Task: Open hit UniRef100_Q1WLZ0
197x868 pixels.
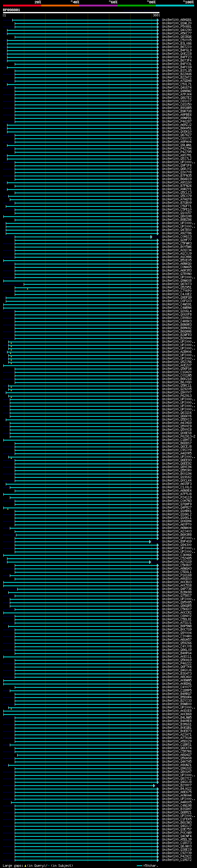Action: point(176,23)
